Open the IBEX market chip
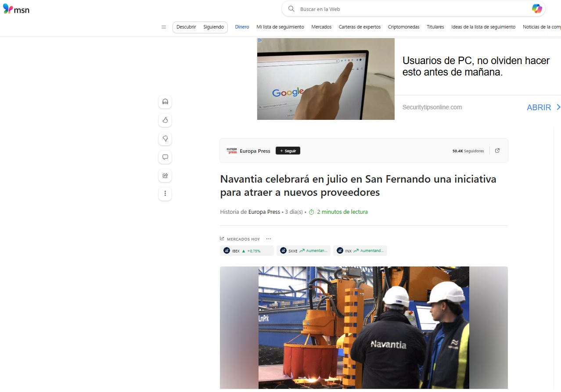 coord(246,251)
